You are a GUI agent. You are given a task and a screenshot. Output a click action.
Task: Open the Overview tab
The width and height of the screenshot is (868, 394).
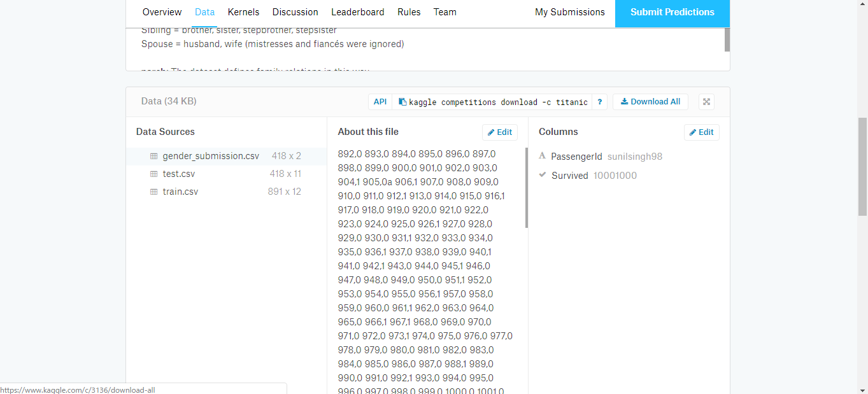tap(162, 12)
